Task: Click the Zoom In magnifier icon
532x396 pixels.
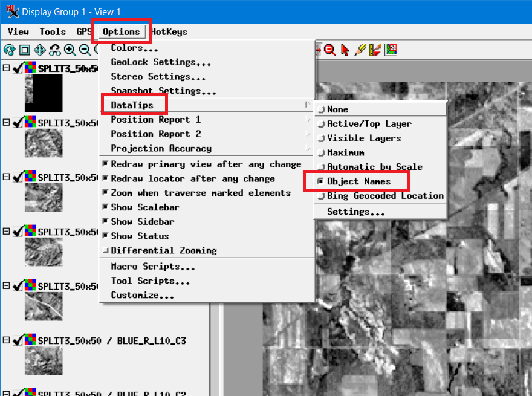Action: point(70,50)
